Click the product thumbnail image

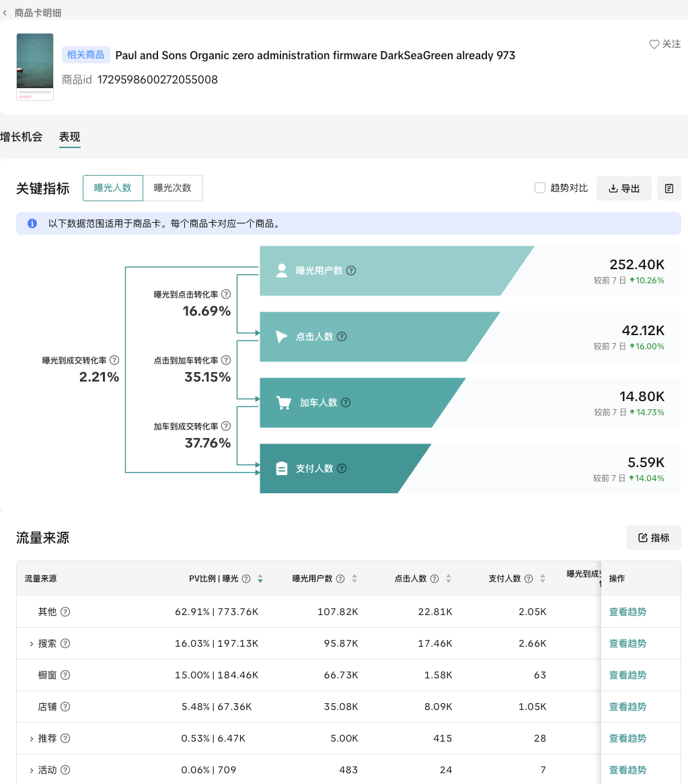tap(35, 67)
